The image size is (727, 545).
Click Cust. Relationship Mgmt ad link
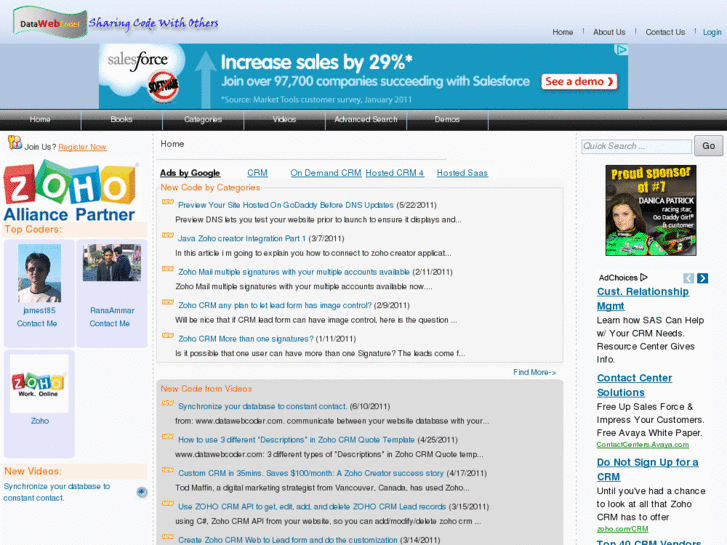tap(643, 299)
